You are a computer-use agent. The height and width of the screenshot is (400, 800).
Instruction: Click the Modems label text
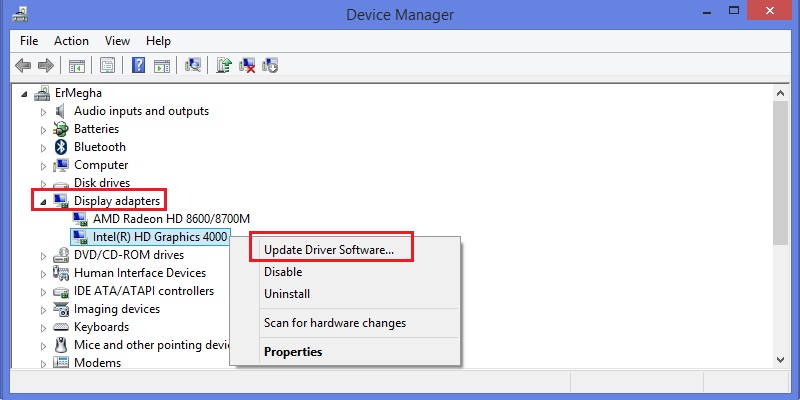tap(97, 363)
